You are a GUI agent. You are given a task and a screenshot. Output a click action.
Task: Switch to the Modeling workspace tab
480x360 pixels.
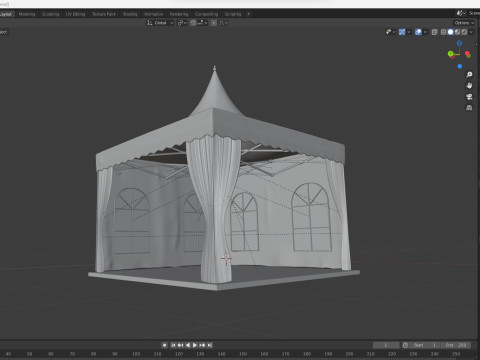point(27,14)
